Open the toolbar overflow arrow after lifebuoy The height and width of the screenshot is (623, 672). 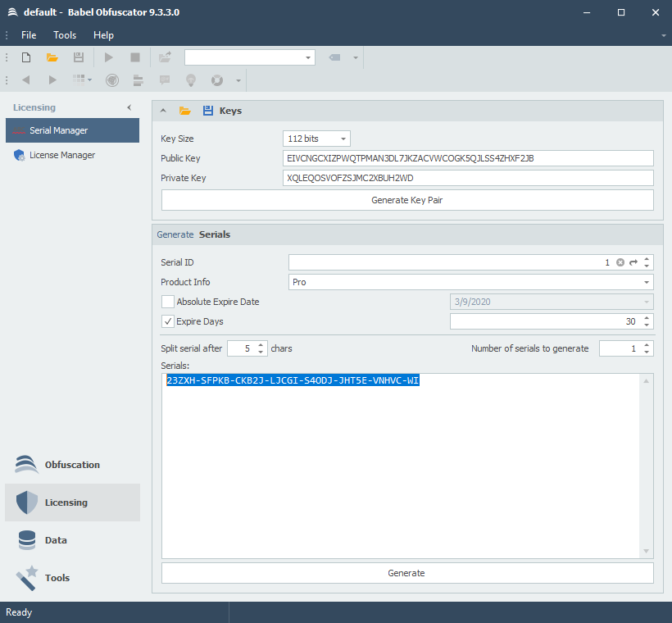click(x=238, y=80)
